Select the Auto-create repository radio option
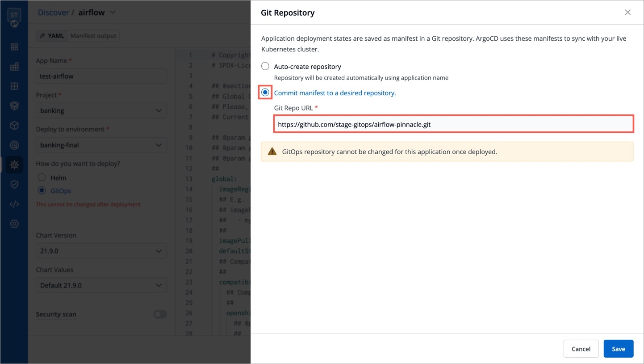Image resolution: width=644 pixels, height=364 pixels. point(265,66)
